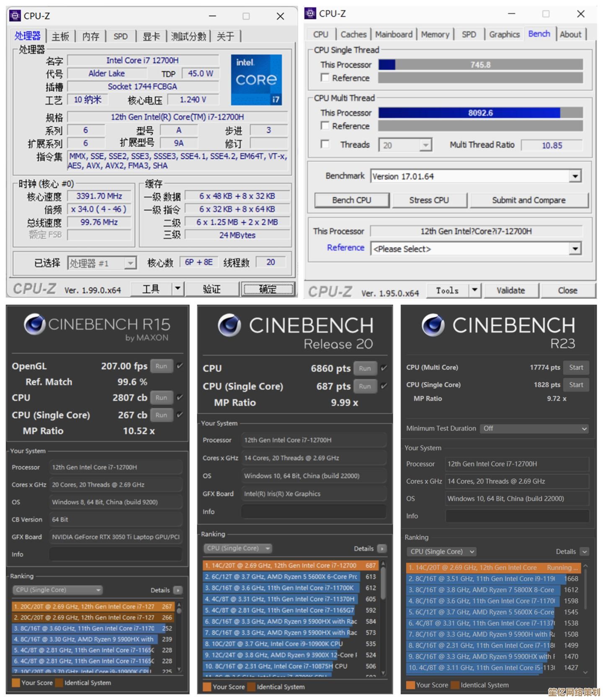Image resolution: width=603 pixels, height=700 pixels.
Task: Open the Benchmark version dropdown
Action: (x=575, y=176)
